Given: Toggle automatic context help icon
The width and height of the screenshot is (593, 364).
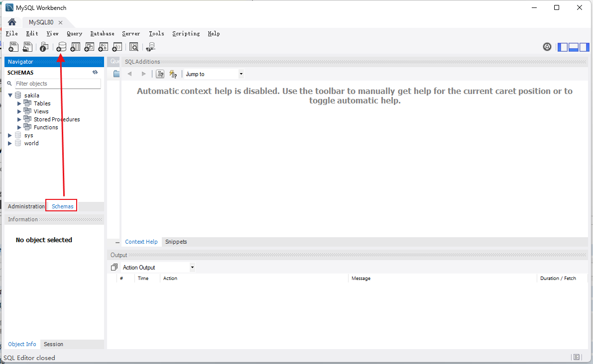Looking at the screenshot, I should 173,74.
